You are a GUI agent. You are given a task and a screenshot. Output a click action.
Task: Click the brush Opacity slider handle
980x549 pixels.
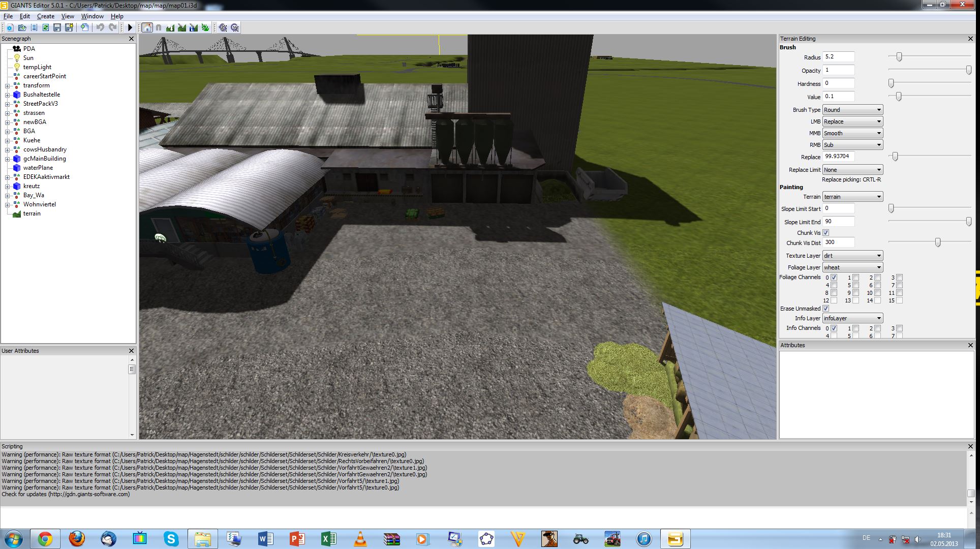969,70
